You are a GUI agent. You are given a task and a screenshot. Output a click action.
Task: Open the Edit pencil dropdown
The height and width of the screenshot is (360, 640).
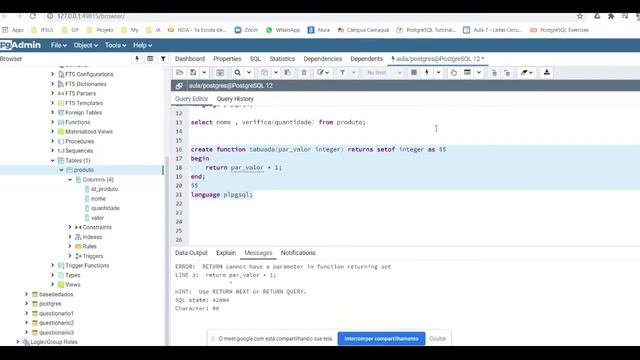pyautogui.click(x=323, y=73)
